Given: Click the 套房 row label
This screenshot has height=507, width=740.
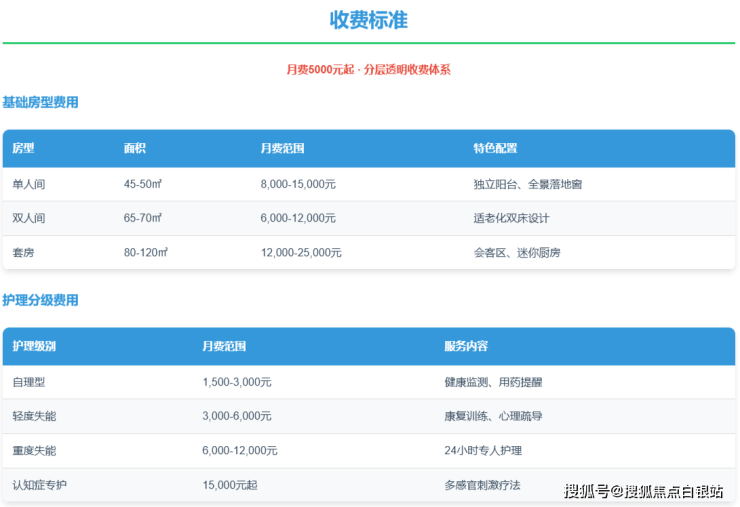Looking at the screenshot, I should tap(23, 252).
